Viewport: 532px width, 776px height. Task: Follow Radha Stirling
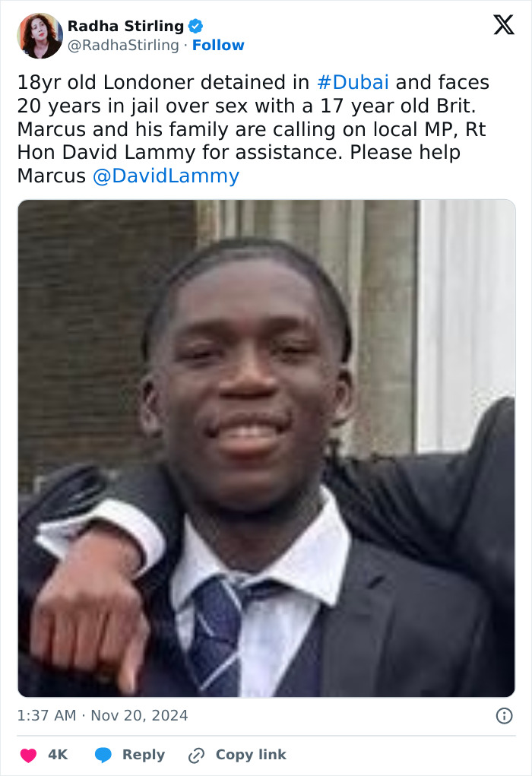point(218,45)
